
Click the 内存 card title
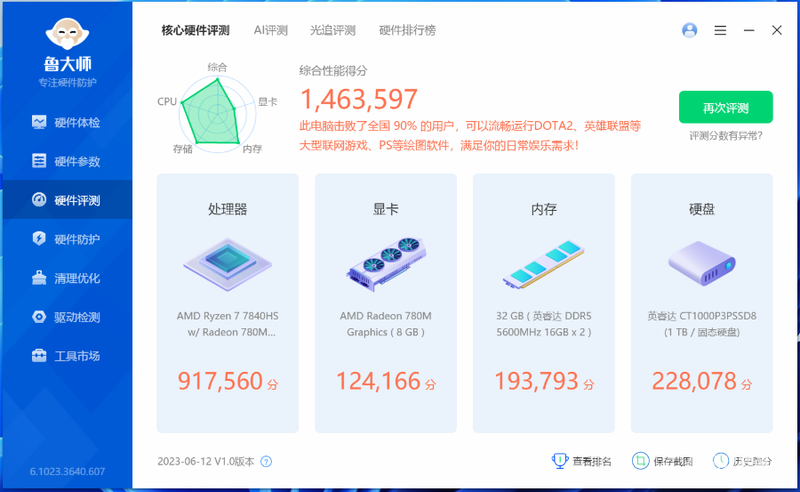click(x=544, y=209)
